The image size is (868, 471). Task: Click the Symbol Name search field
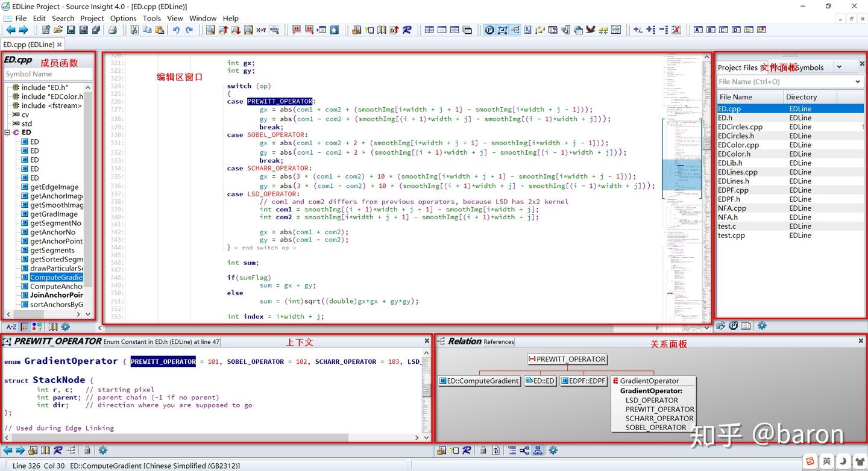pyautogui.click(x=48, y=74)
